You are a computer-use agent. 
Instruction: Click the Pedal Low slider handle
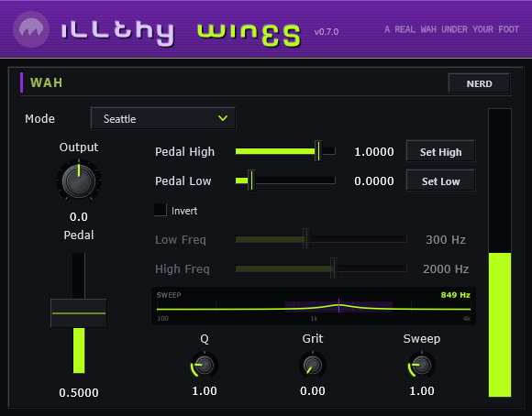(251, 181)
